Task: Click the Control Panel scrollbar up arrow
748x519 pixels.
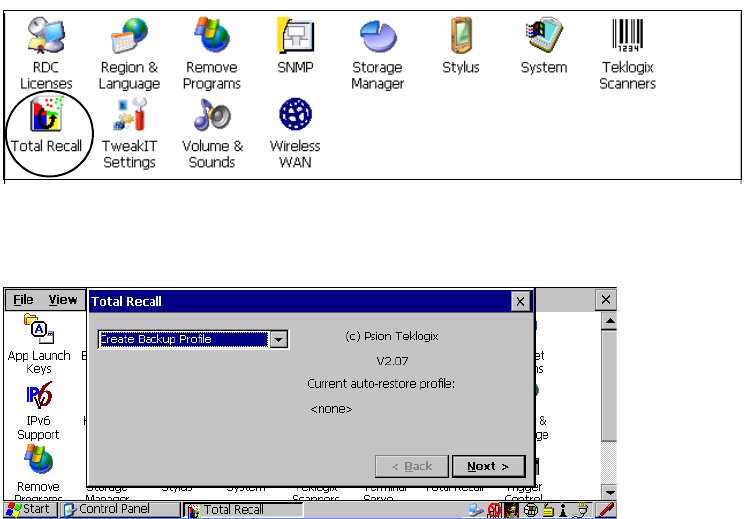Action: [x=609, y=322]
